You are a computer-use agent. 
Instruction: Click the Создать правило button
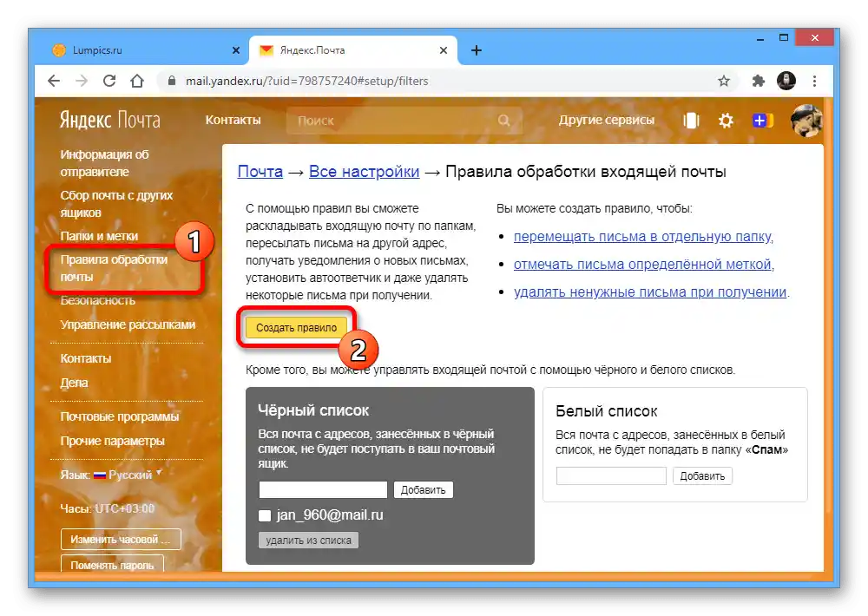tap(296, 328)
